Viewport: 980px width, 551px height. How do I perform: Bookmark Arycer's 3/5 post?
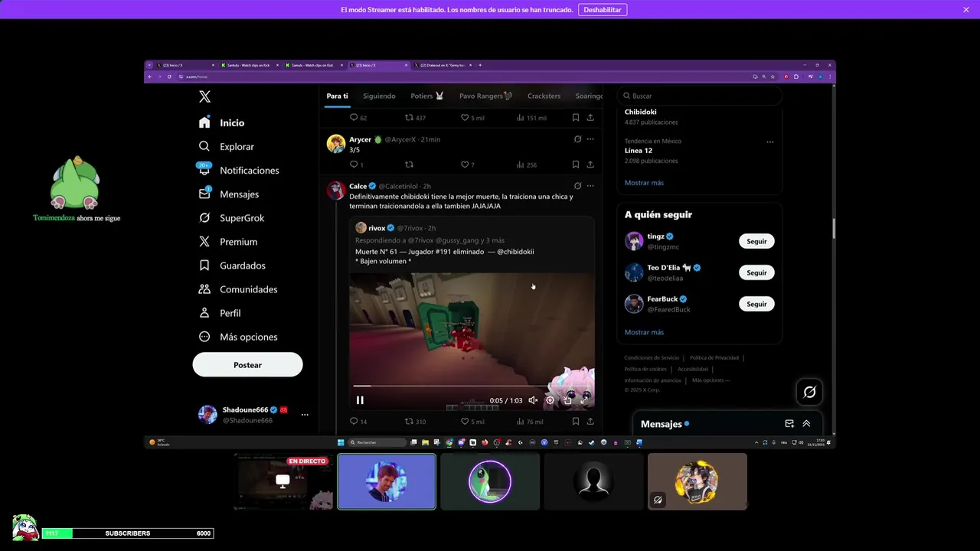(576, 165)
